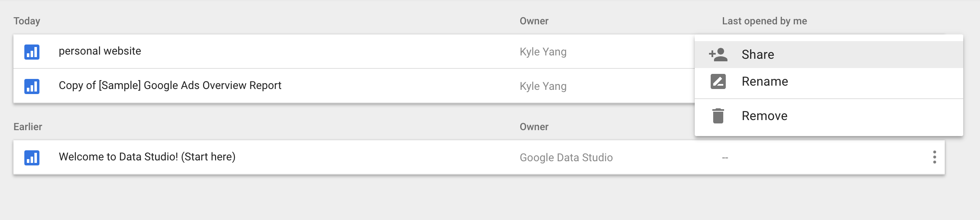Click Google Data Studio owner text

tap(566, 158)
